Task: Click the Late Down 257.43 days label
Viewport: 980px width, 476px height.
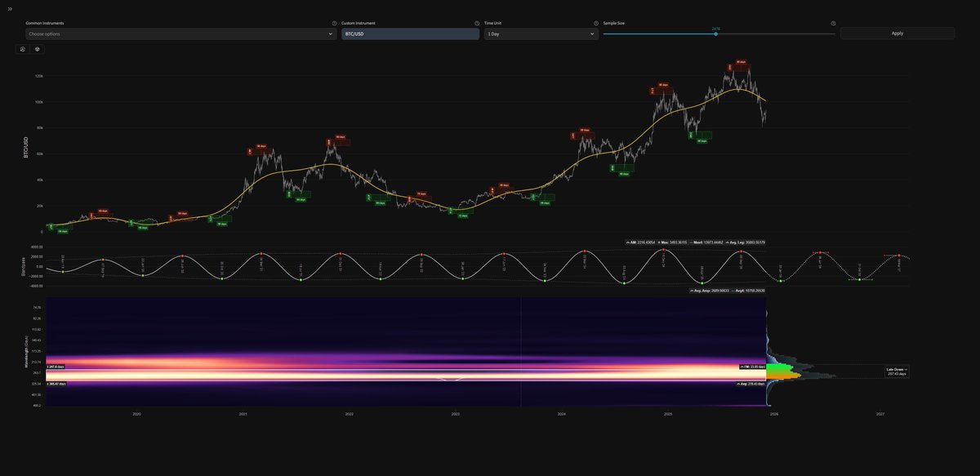Action: click(x=897, y=371)
